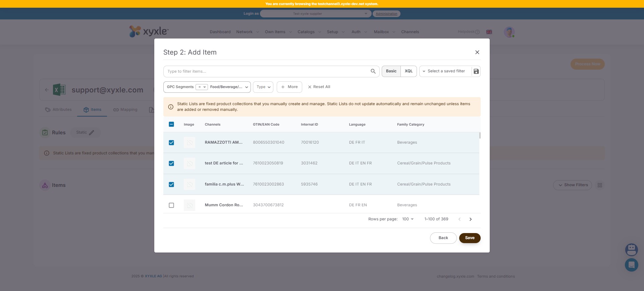This screenshot has height=291, width=644.
Task: Open the Setup menu
Action: click(x=336, y=32)
